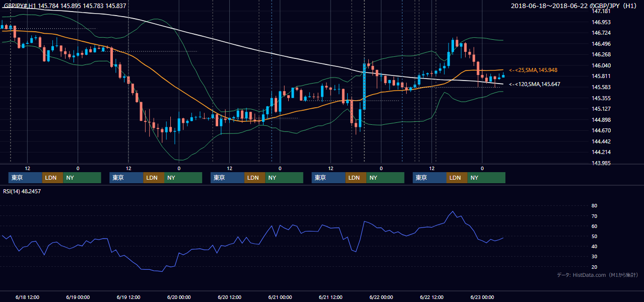The height and width of the screenshot is (302, 644).
Task: Click price axis value 145.583
Action: pyautogui.click(x=601, y=87)
